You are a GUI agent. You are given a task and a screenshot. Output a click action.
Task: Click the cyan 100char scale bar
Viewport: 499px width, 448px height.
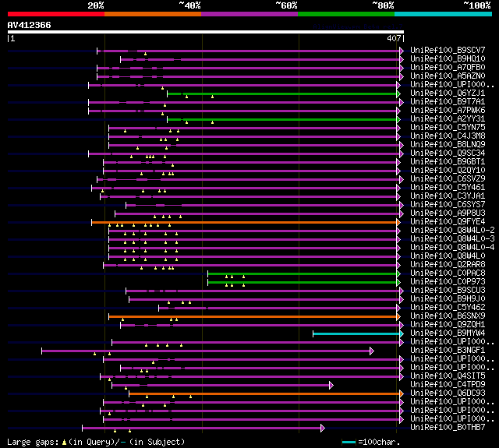(x=349, y=442)
